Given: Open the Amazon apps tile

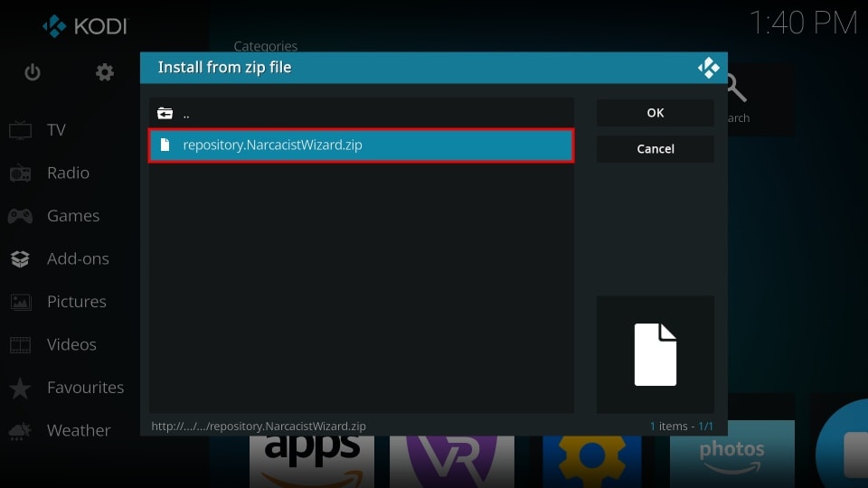Looking at the screenshot, I should [x=312, y=462].
